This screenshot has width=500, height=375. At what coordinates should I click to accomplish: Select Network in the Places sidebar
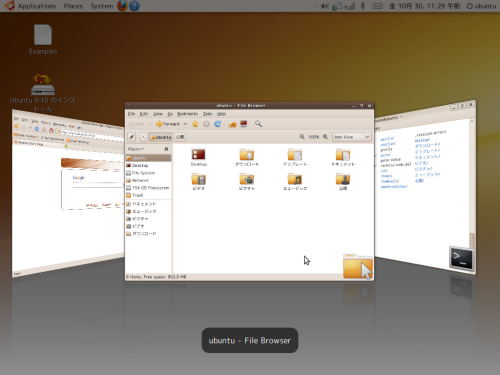pos(149,180)
